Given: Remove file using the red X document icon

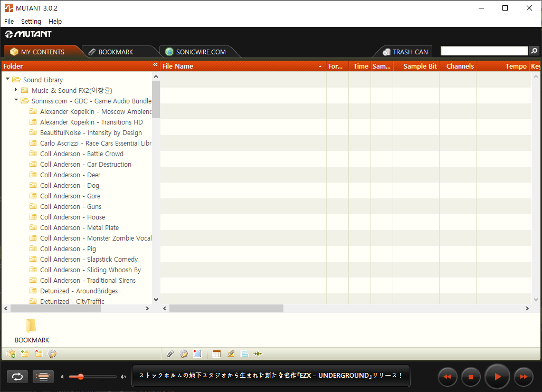Looking at the screenshot, I should [x=197, y=353].
